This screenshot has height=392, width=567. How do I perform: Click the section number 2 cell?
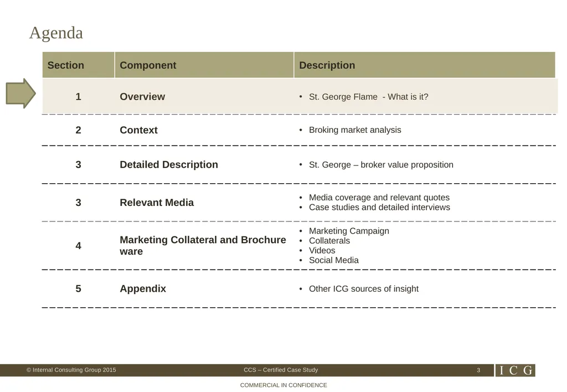coord(78,130)
